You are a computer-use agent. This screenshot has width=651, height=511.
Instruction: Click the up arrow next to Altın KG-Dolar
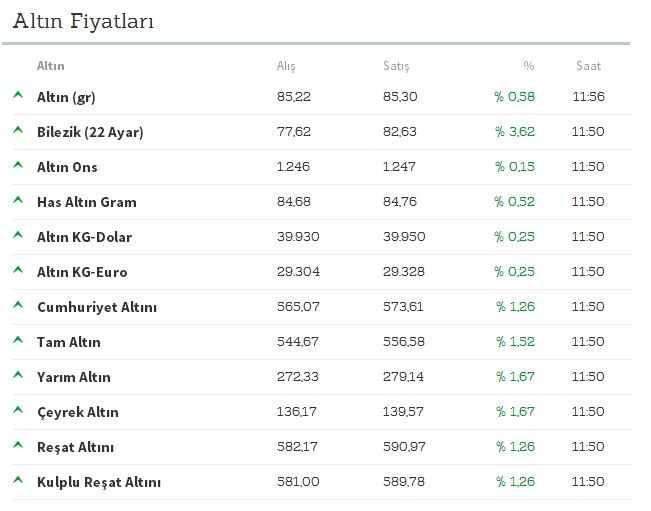[x=18, y=235]
